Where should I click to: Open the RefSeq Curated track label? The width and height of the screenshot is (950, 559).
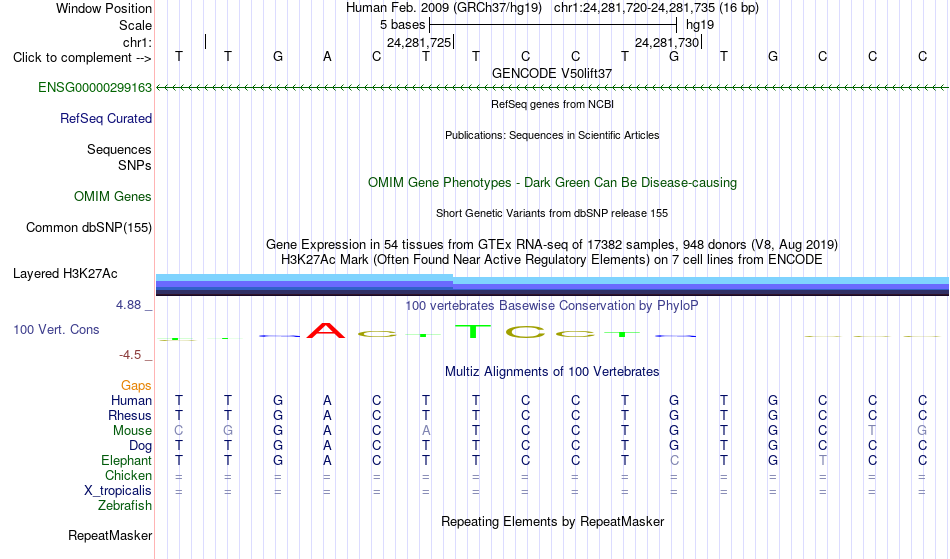click(x=105, y=118)
